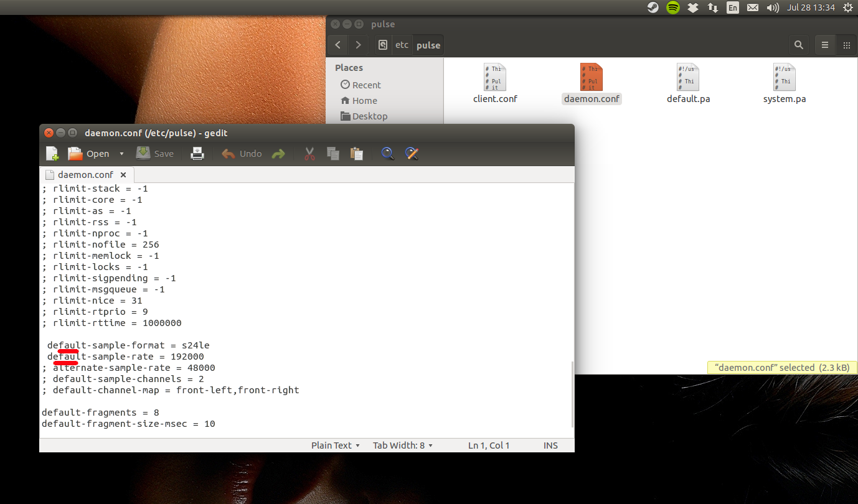Image resolution: width=858 pixels, height=504 pixels.
Task: Open Home in Places sidebar
Action: 359,100
